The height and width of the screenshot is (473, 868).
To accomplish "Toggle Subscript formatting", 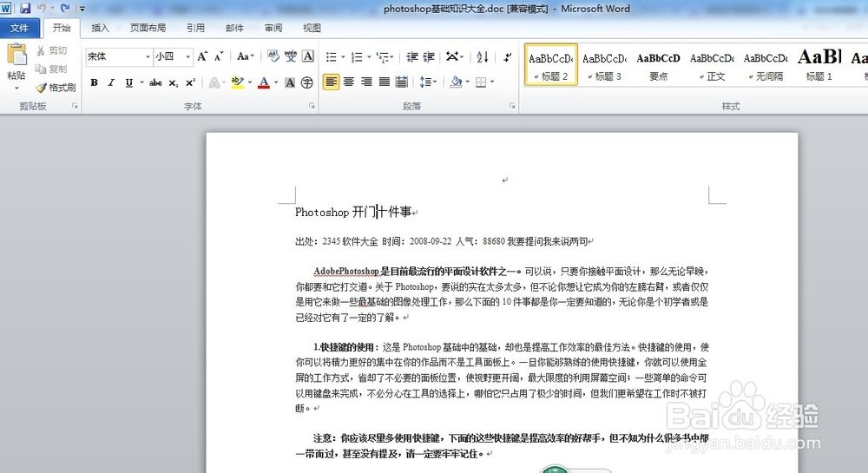I will [174, 83].
